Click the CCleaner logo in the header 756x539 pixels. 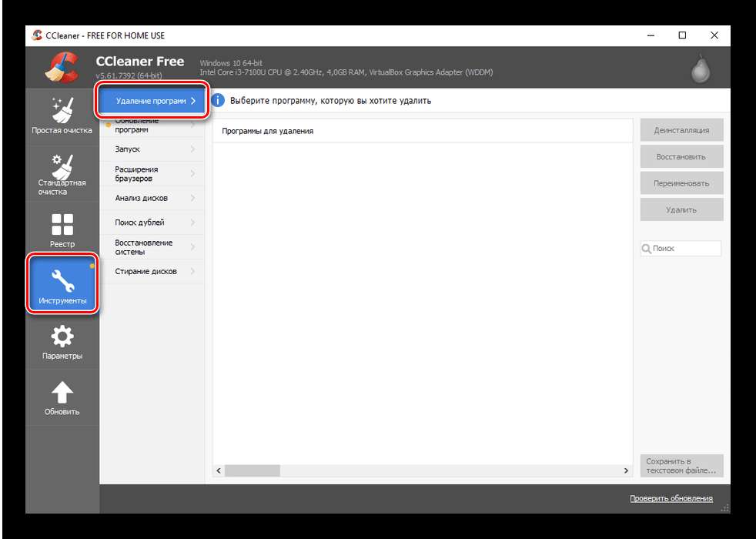click(62, 67)
